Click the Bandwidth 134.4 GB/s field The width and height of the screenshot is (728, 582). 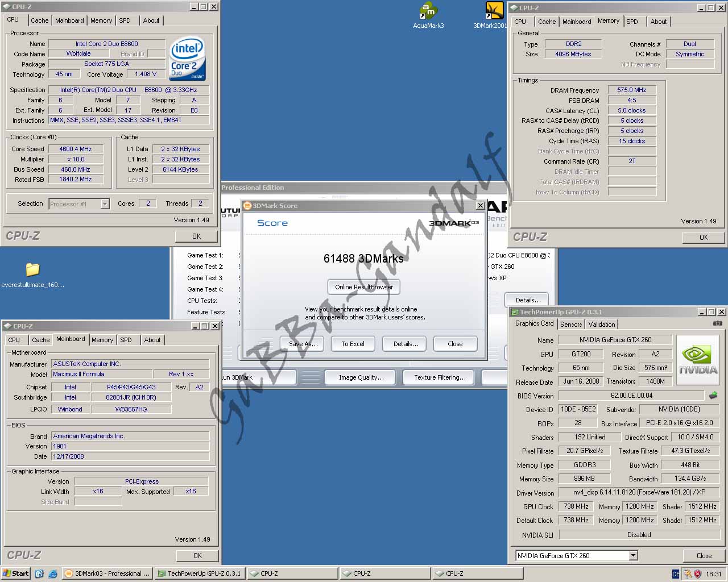(690, 479)
